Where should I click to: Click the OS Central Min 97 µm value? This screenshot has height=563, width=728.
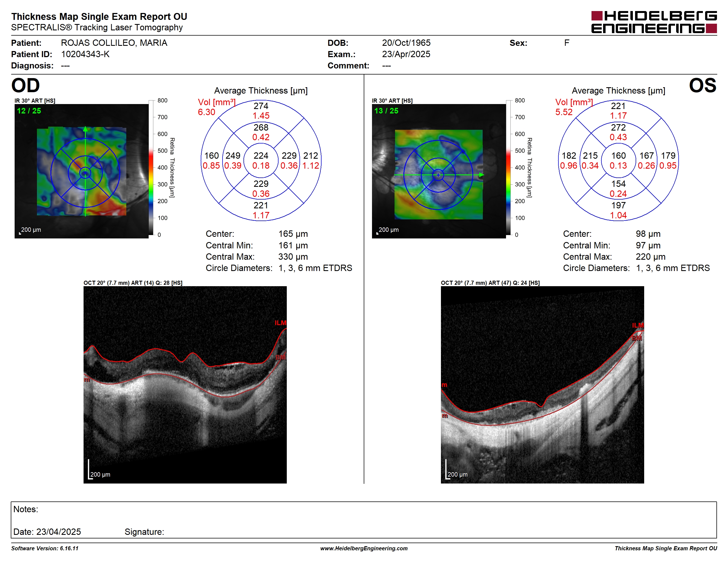click(x=648, y=245)
